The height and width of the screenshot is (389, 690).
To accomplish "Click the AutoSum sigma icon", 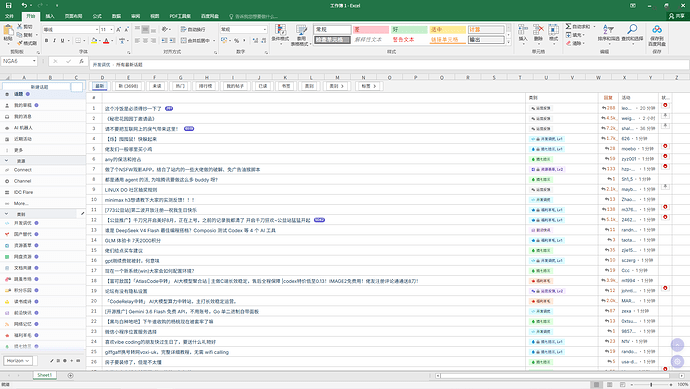I will tap(568, 26).
